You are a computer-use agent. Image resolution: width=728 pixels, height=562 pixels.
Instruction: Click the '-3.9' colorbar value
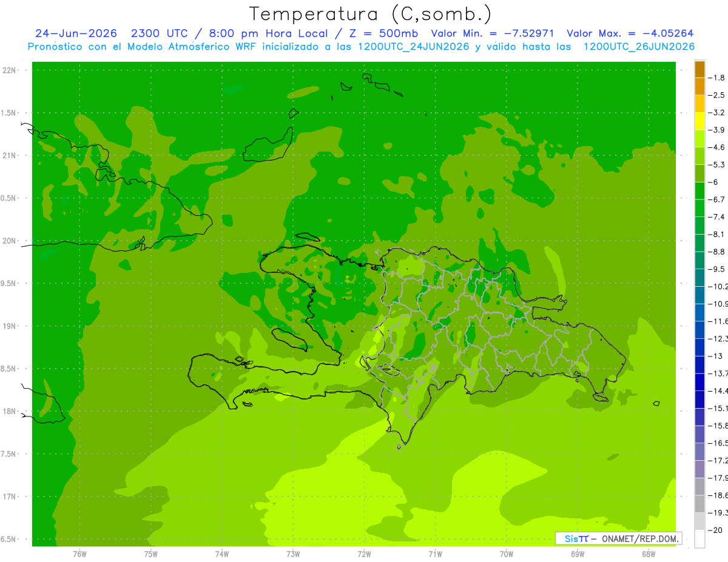716,130
